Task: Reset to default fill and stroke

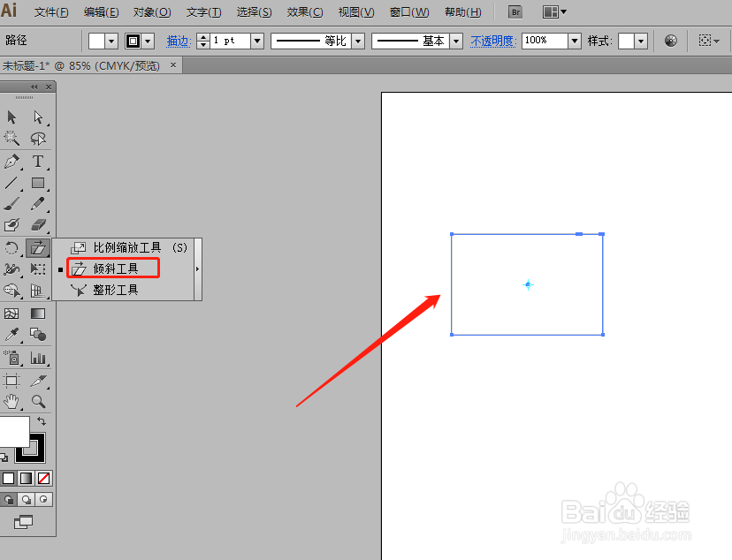Action: (x=4, y=457)
